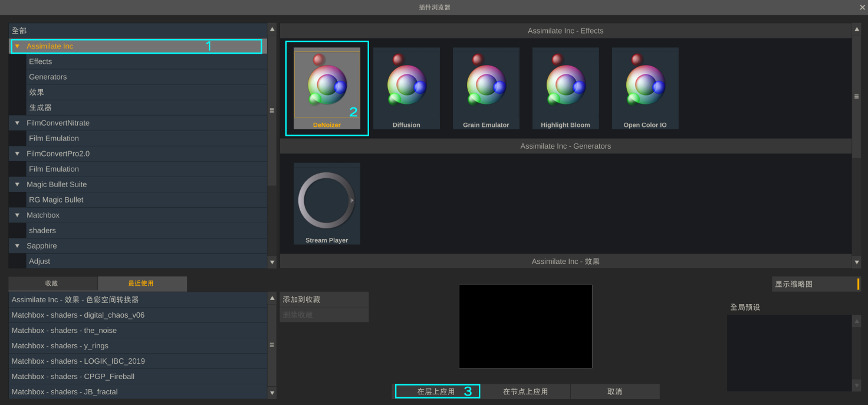Screen dimensions: 868x405
Task: Select the DeNoizer plugin thumbnail
Action: (x=327, y=88)
